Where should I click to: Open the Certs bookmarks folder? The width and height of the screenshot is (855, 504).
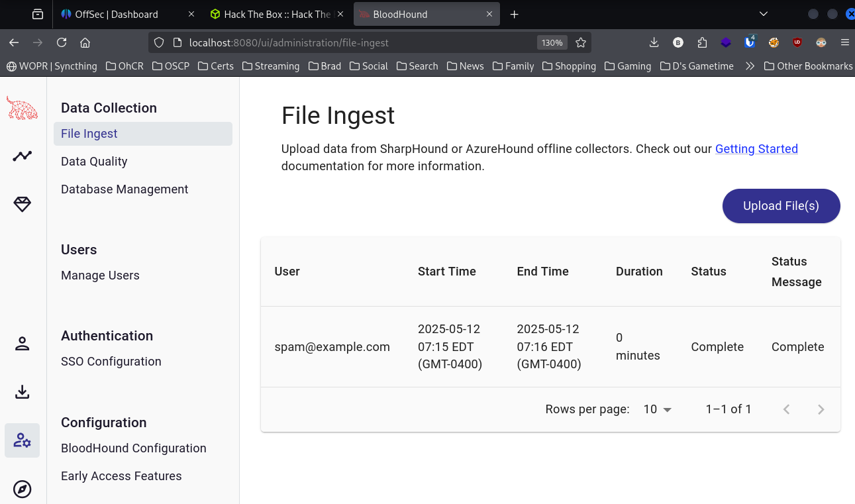click(x=215, y=66)
